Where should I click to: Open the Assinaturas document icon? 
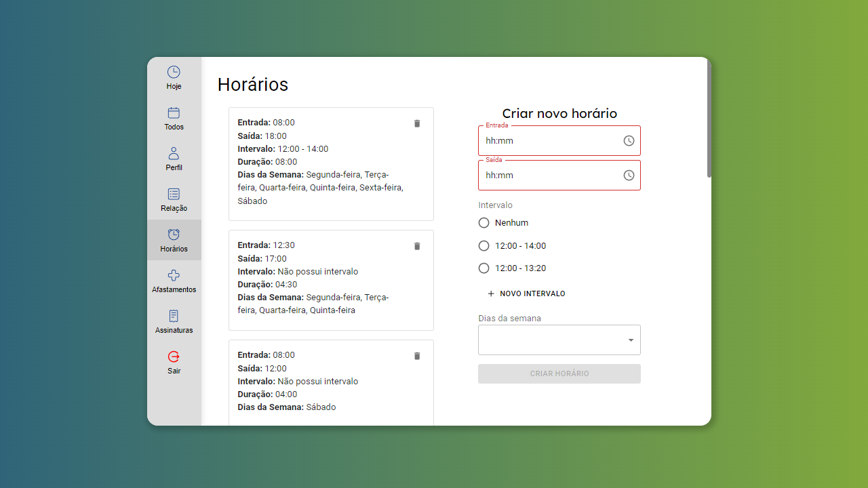click(174, 316)
